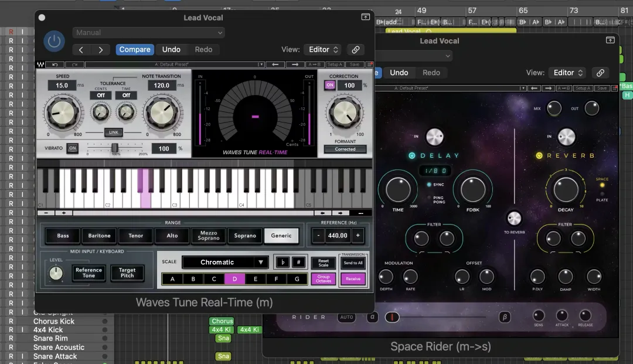Open Default Preset menu in Space Rider toolbar

[451, 88]
